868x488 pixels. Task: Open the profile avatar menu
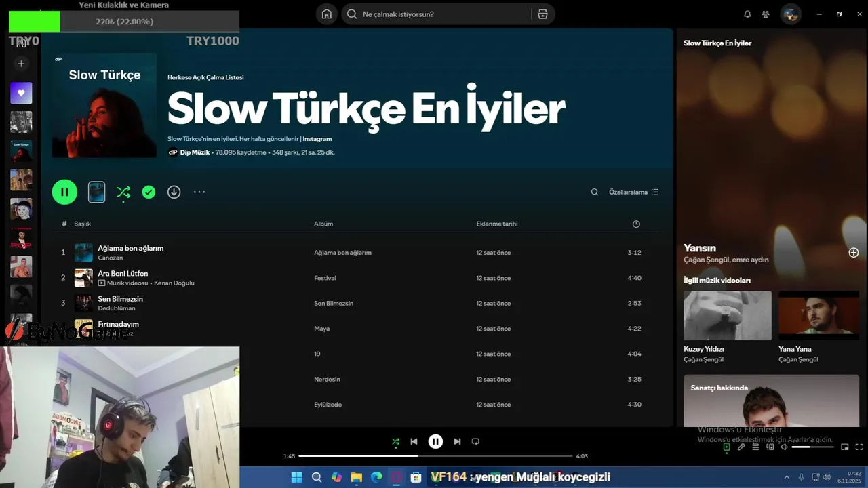pyautogui.click(x=791, y=14)
